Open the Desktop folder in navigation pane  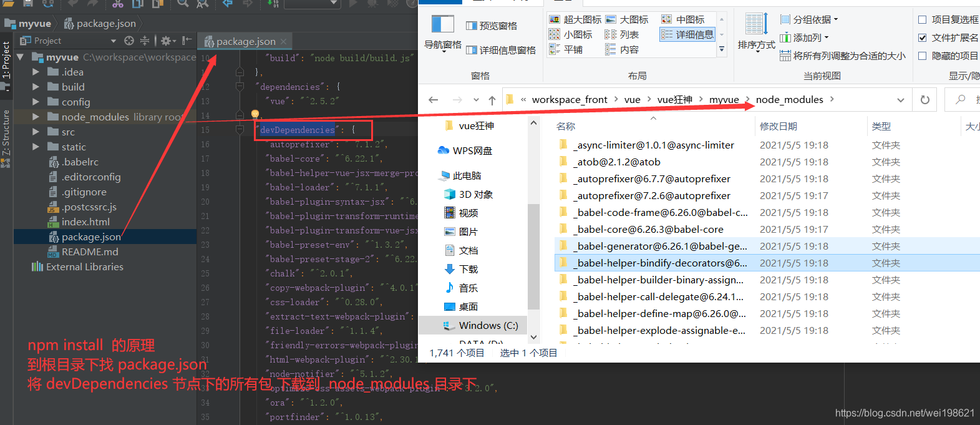(x=461, y=306)
